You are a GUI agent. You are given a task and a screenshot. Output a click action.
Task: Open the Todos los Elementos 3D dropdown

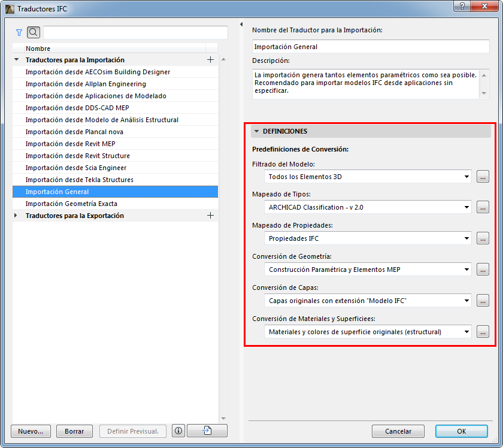point(368,177)
